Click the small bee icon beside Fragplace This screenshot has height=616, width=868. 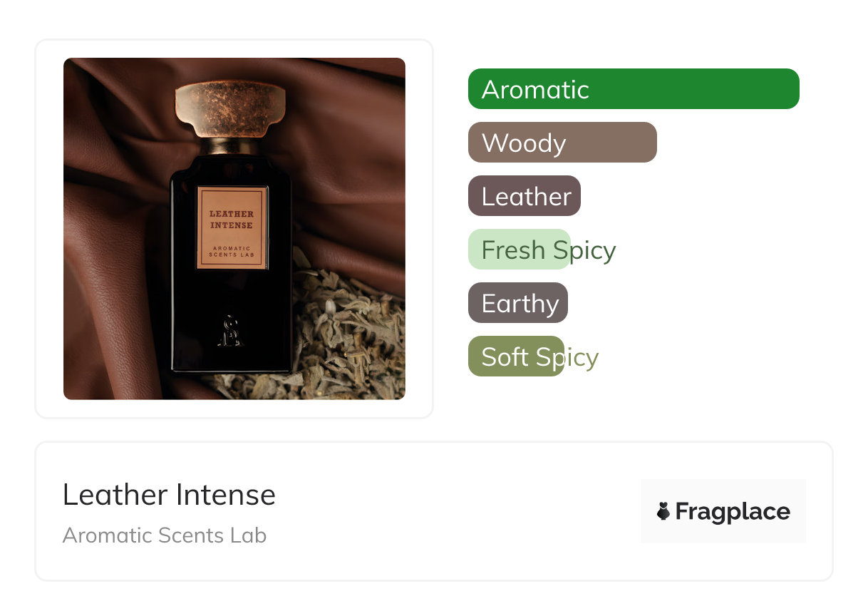663,511
